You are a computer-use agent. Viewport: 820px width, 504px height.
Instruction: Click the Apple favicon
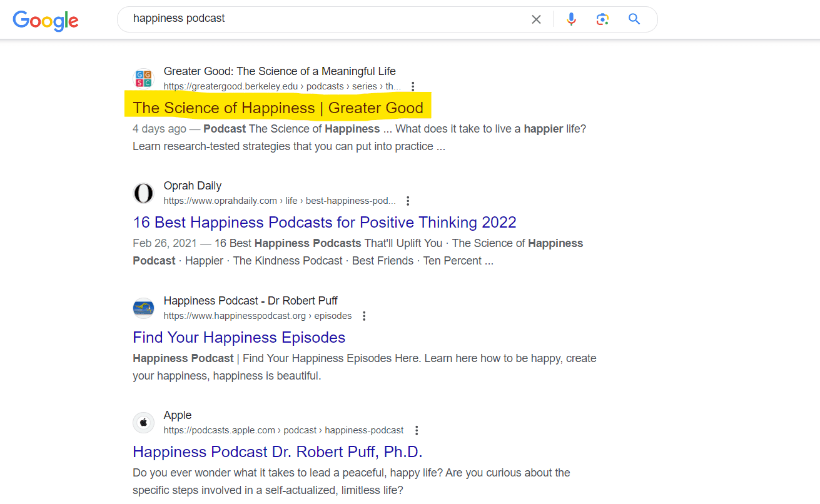click(143, 423)
